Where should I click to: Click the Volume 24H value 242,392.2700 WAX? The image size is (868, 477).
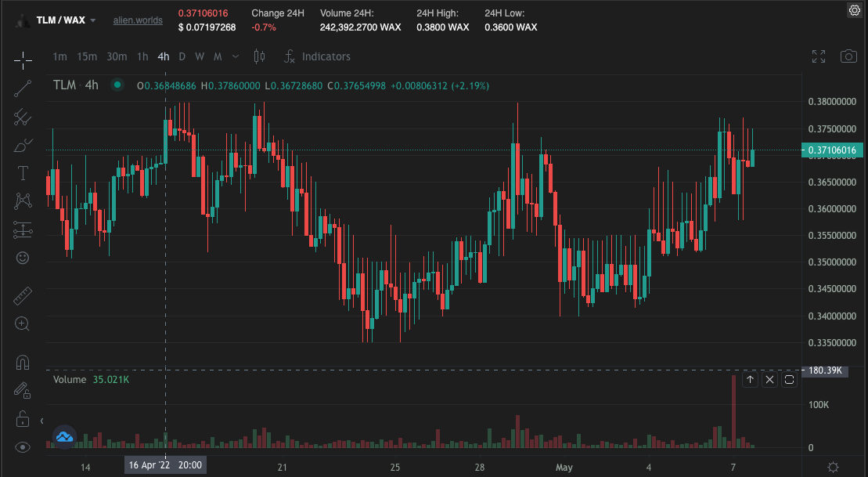[360, 27]
